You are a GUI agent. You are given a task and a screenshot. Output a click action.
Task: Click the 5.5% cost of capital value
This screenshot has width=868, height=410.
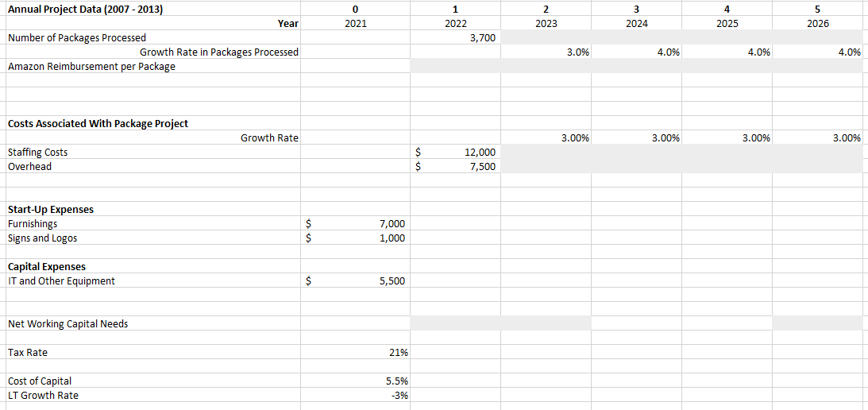(x=397, y=381)
